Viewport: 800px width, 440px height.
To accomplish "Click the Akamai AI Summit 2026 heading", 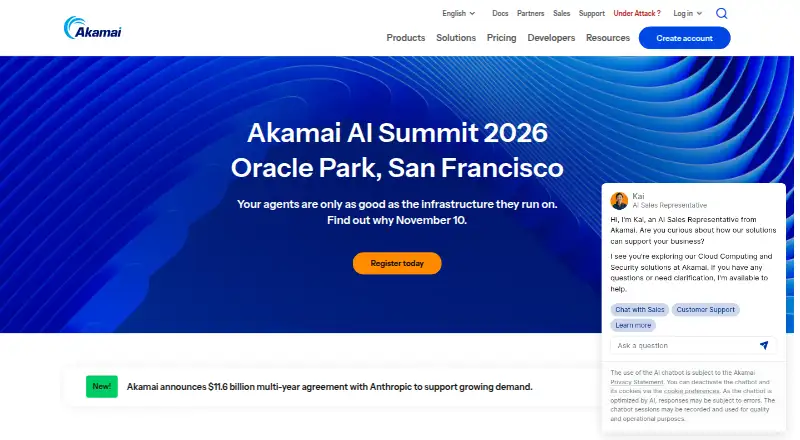I will pyautogui.click(x=397, y=133).
